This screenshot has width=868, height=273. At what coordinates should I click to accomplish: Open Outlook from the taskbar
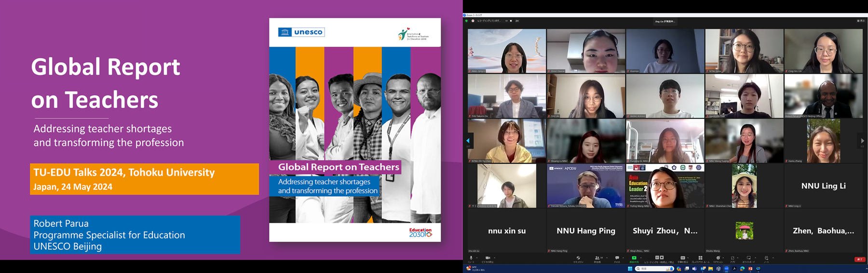[703, 269]
